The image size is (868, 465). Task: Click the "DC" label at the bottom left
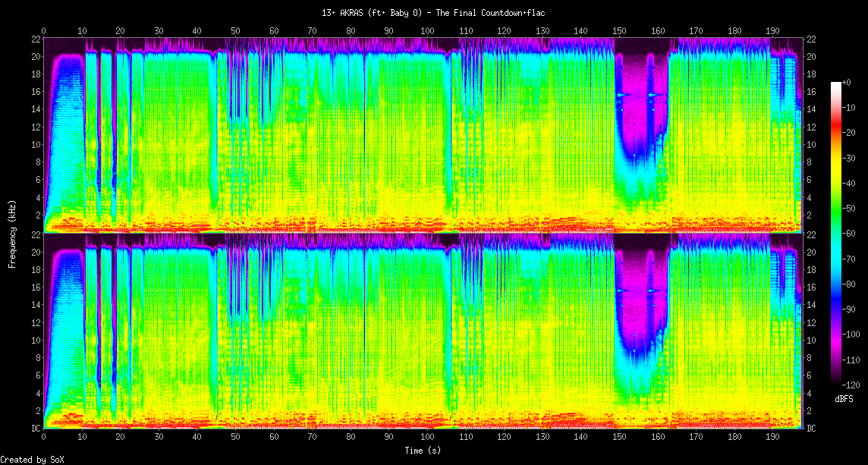point(36,429)
